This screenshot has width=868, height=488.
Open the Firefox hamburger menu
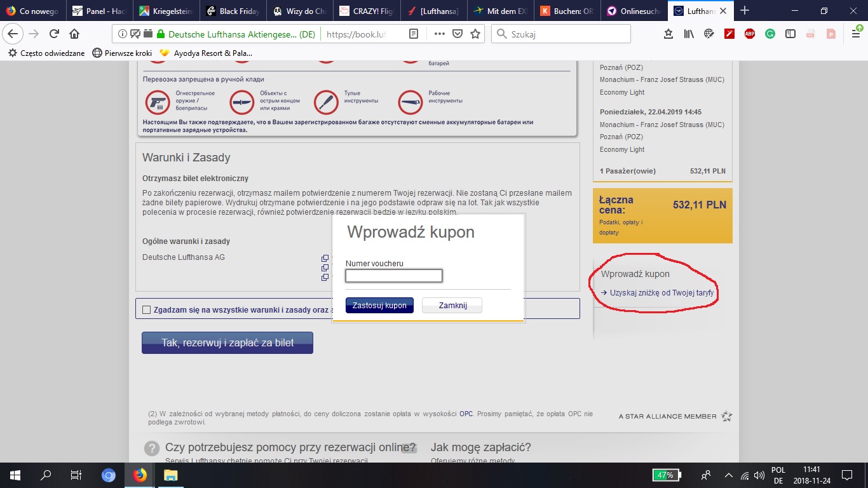[855, 34]
